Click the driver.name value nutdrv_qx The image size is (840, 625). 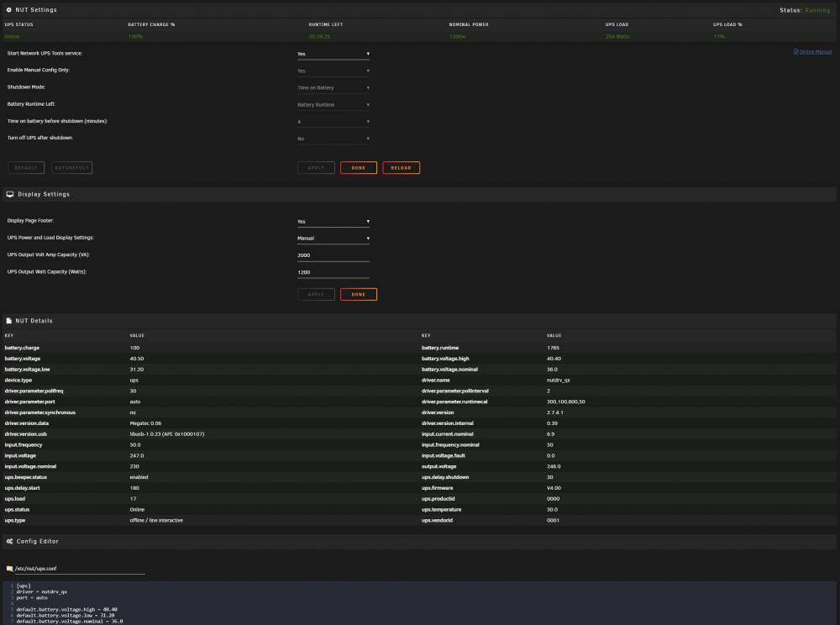pyautogui.click(x=559, y=381)
